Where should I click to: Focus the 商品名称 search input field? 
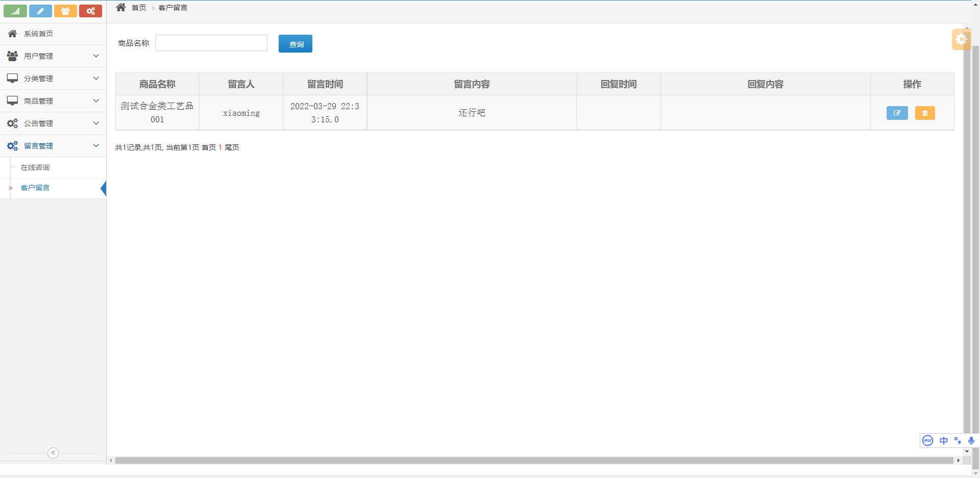point(211,43)
